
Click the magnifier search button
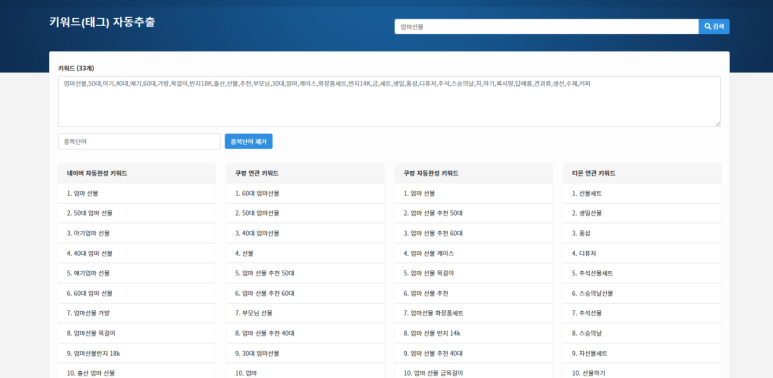[x=714, y=27]
